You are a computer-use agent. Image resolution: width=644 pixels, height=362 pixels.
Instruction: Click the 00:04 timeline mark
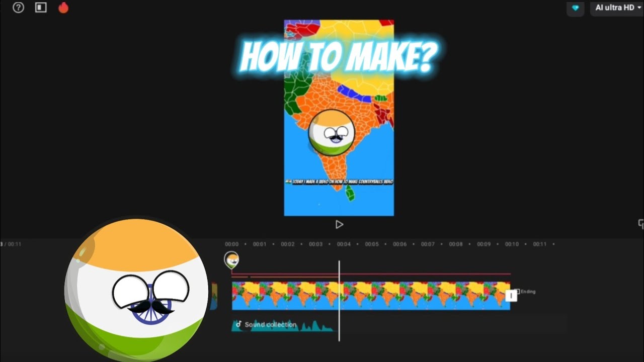344,244
